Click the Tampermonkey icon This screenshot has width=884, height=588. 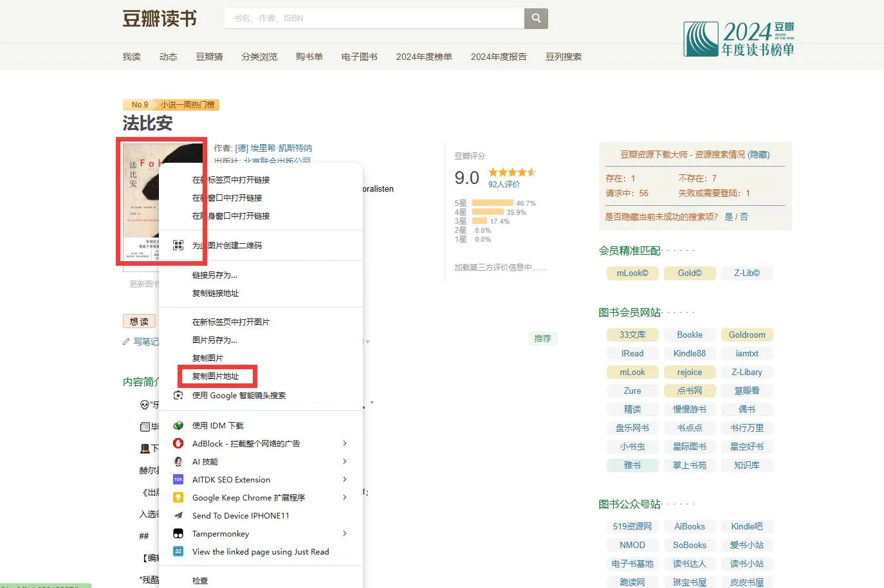coord(178,533)
